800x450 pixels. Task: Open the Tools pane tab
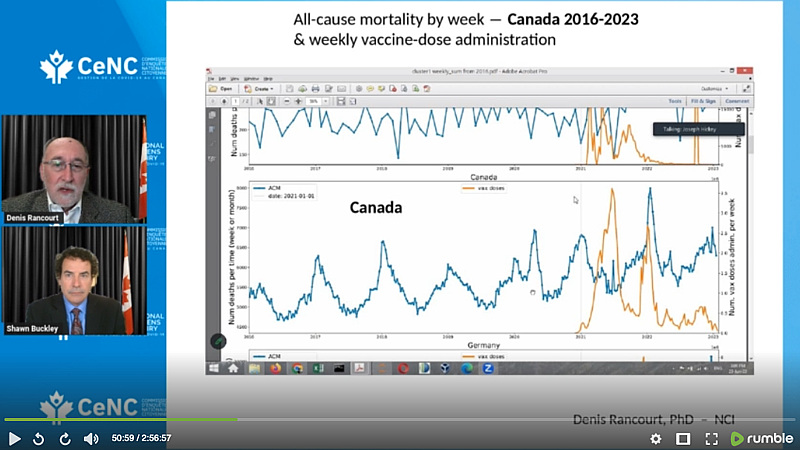tap(675, 101)
